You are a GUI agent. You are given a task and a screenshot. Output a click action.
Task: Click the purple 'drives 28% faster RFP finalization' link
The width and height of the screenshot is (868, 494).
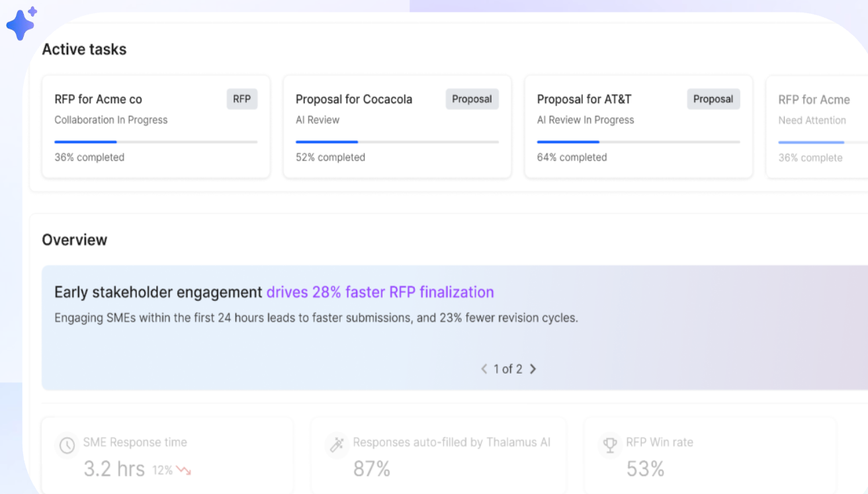380,292
